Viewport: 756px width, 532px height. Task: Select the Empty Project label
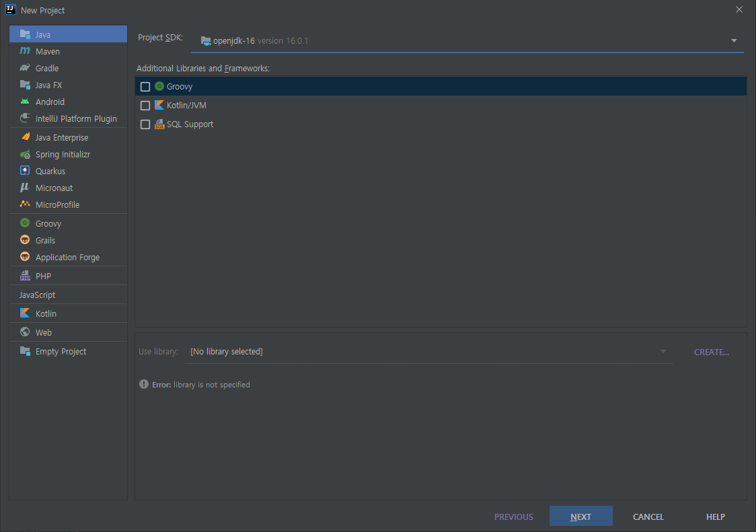tap(61, 352)
